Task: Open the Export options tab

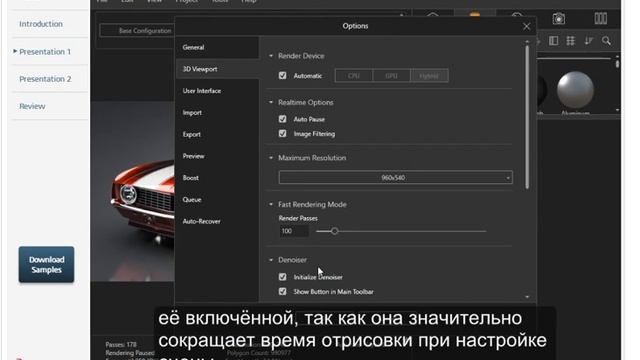Action: click(x=217, y=134)
